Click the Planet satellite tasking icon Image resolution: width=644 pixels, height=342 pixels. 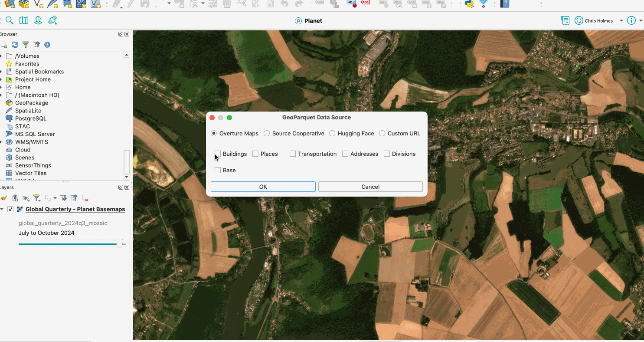[52, 20]
